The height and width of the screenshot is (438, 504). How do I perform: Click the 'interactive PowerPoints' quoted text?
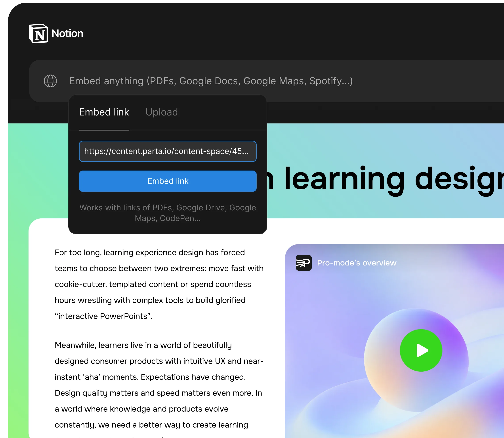click(x=103, y=316)
